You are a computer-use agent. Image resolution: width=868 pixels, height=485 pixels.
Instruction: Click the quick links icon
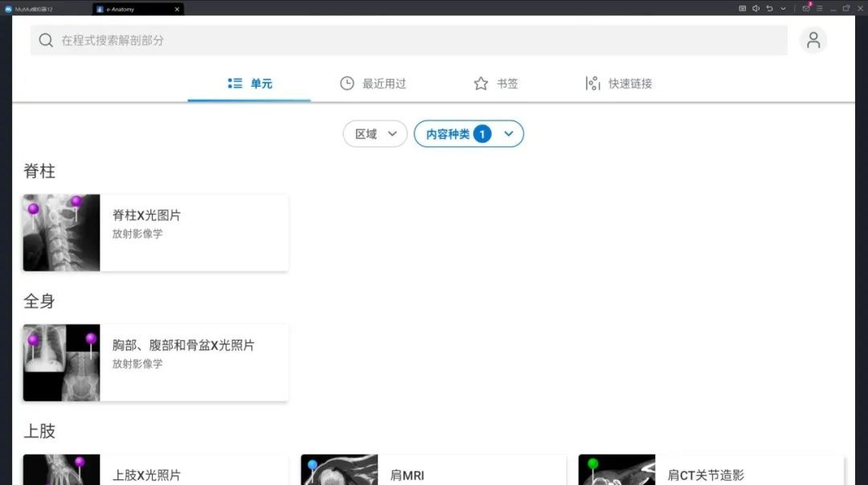[592, 83]
